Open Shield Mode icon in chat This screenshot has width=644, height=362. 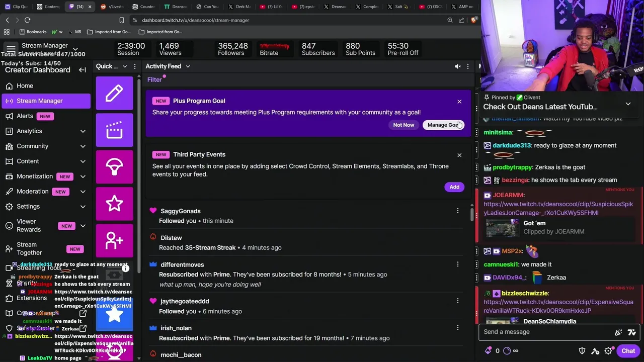click(582, 351)
